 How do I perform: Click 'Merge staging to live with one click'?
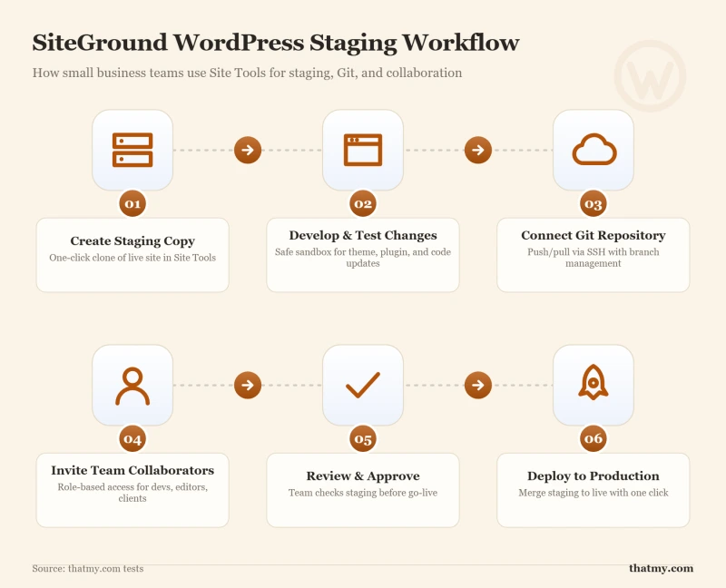(x=594, y=493)
